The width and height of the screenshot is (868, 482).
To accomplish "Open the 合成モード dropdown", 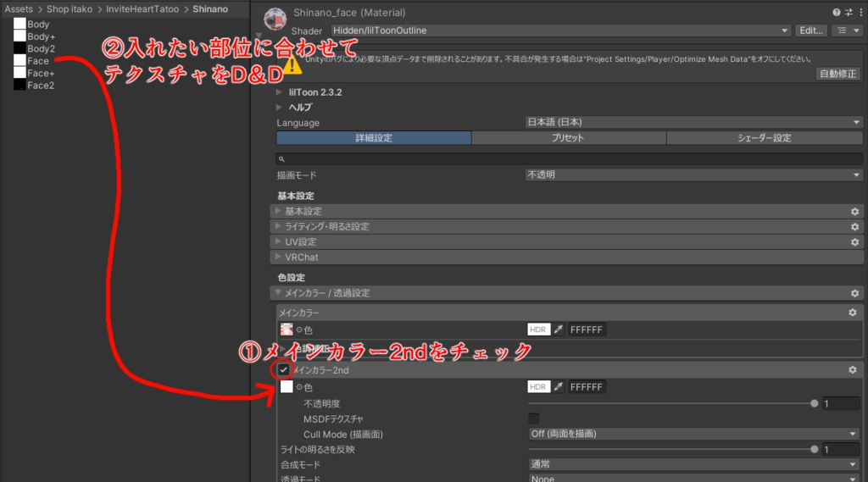I will tap(695, 464).
